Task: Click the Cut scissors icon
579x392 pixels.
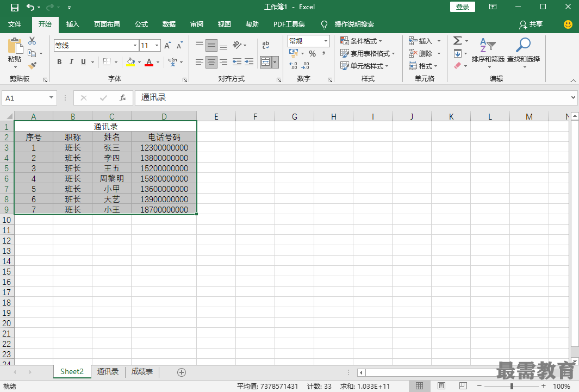Action: (x=32, y=41)
